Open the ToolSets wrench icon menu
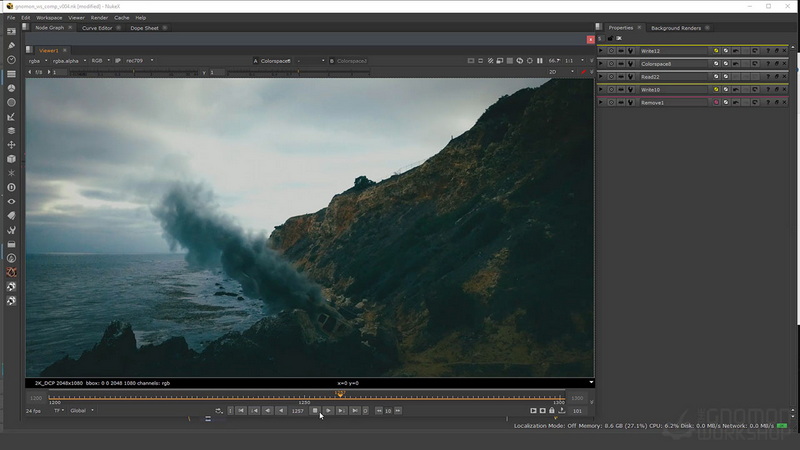This screenshot has height=450, width=800. click(11, 230)
